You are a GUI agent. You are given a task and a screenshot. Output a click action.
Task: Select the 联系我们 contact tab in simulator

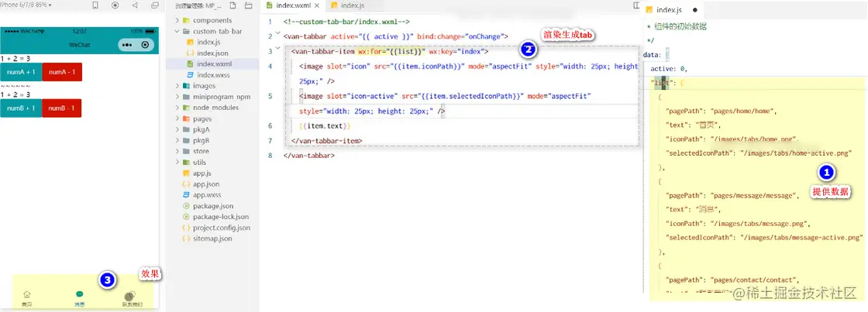click(132, 299)
